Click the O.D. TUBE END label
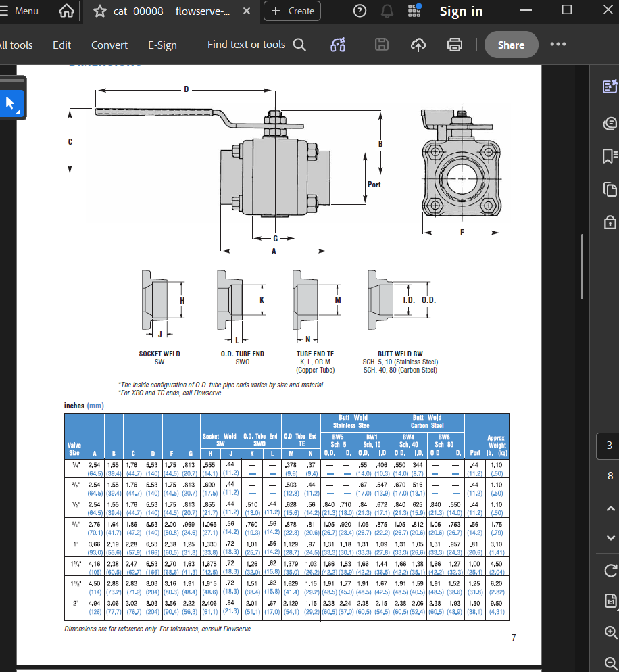Image resolution: width=619 pixels, height=672 pixels. point(243,354)
